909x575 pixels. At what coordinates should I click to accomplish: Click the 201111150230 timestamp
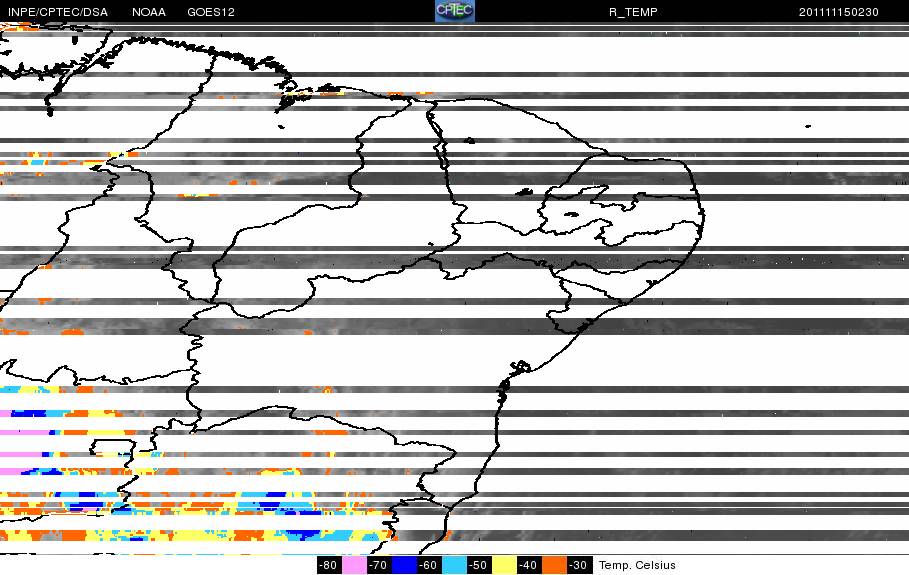pyautogui.click(x=841, y=12)
